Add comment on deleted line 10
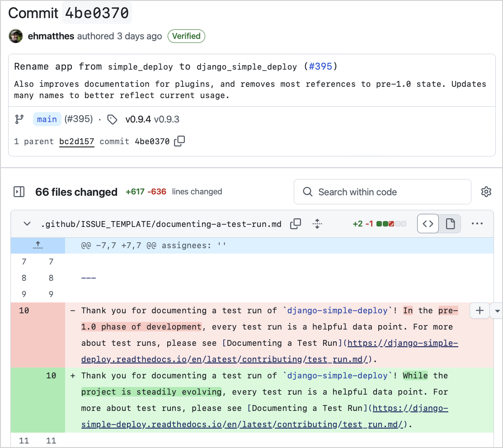This screenshot has width=503, height=448. click(479, 311)
